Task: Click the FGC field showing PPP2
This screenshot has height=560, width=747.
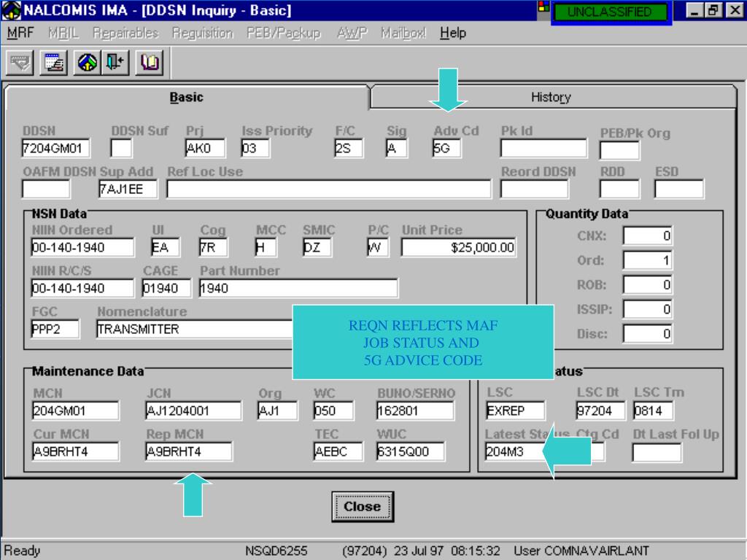Action: tap(55, 329)
